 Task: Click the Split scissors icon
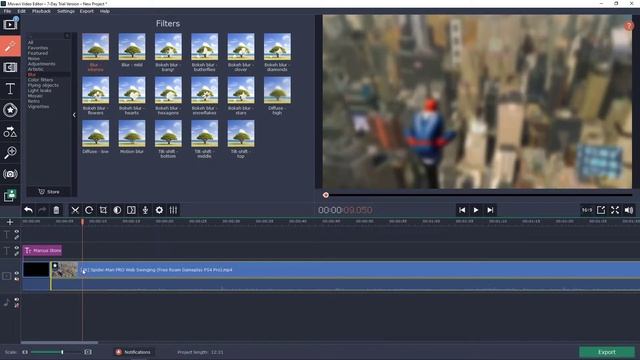pos(75,210)
